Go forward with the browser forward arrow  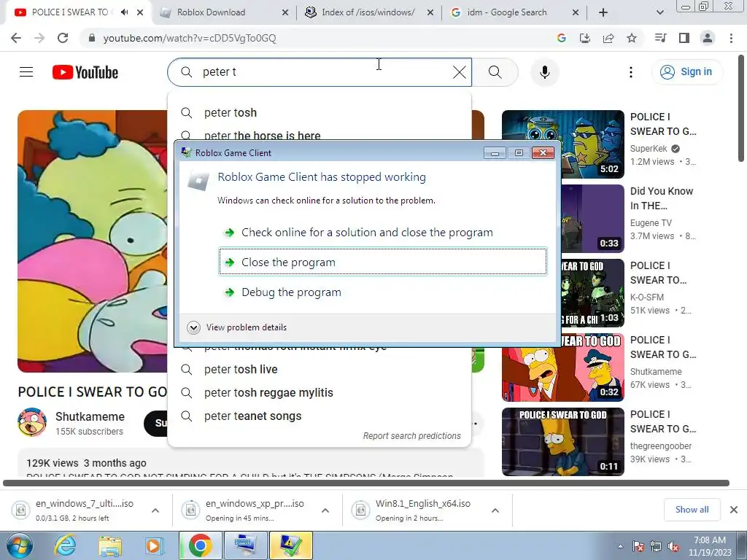coord(39,38)
